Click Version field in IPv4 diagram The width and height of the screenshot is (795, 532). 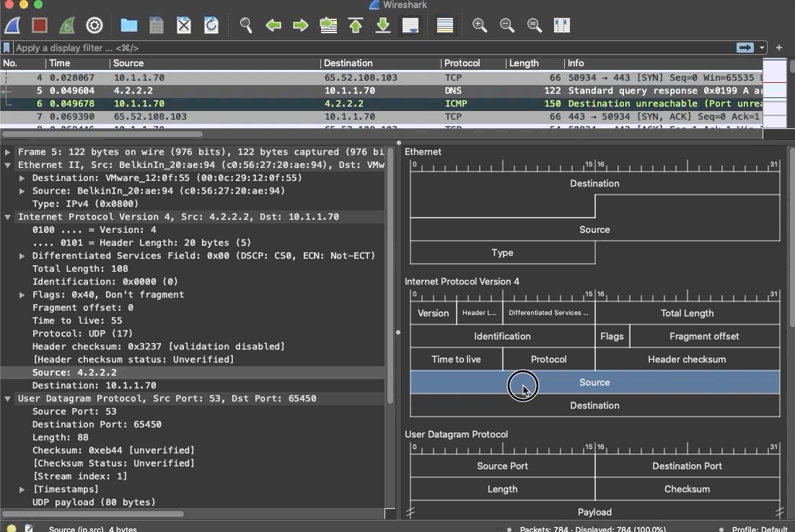tap(433, 313)
